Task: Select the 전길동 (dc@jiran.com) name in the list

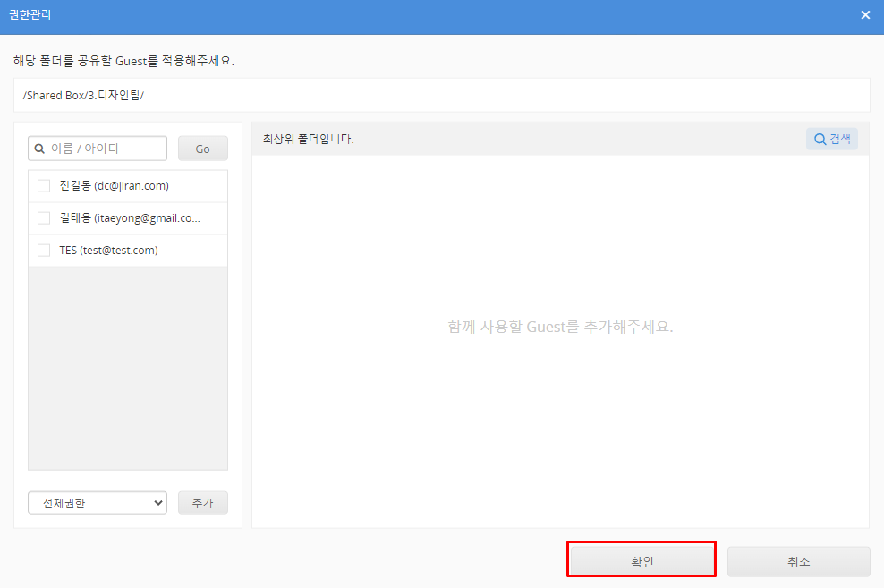Action: tap(114, 186)
